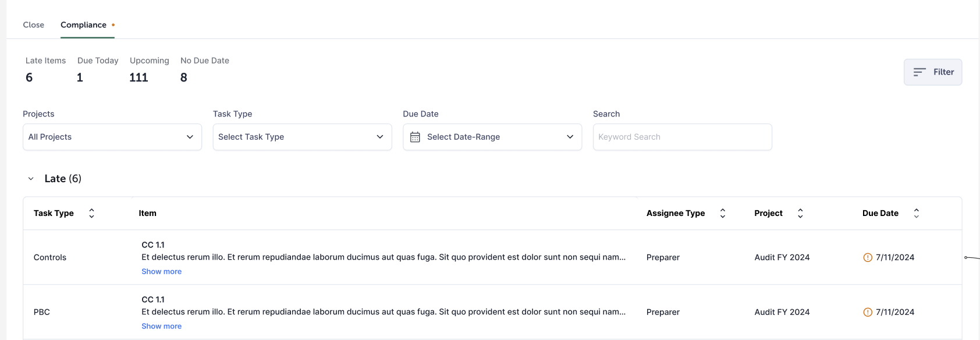980x340 pixels.
Task: Sort by Project column arrows
Action: (x=800, y=213)
